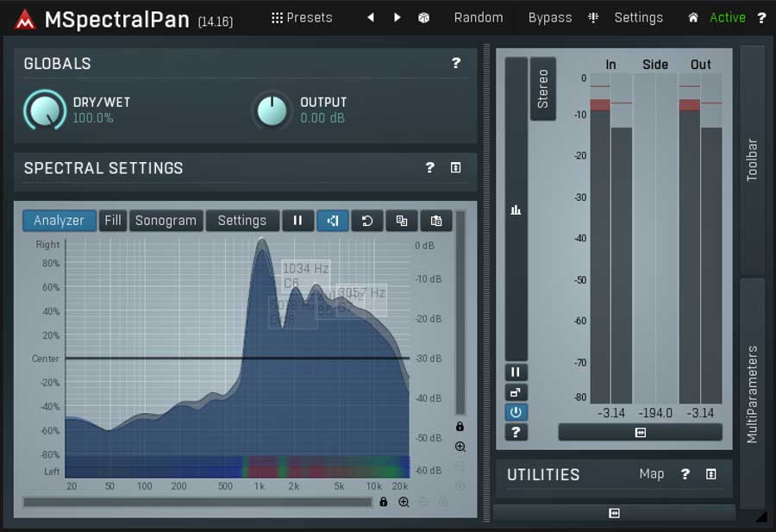Open the analyzer Settings button
This screenshot has width=776, height=532.
point(242,220)
